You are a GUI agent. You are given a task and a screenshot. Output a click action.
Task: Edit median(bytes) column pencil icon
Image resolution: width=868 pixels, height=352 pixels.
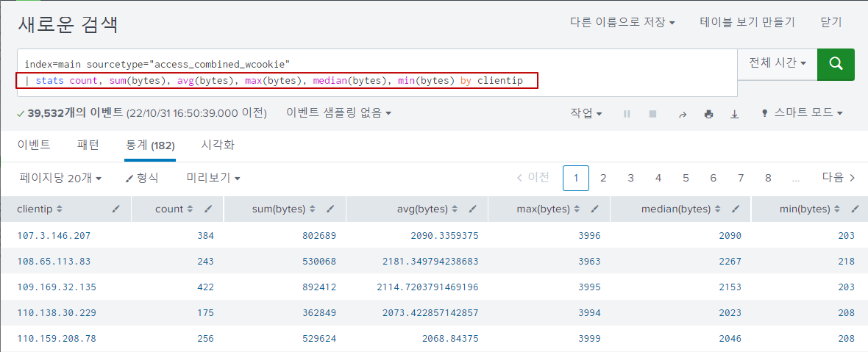pyautogui.click(x=736, y=209)
